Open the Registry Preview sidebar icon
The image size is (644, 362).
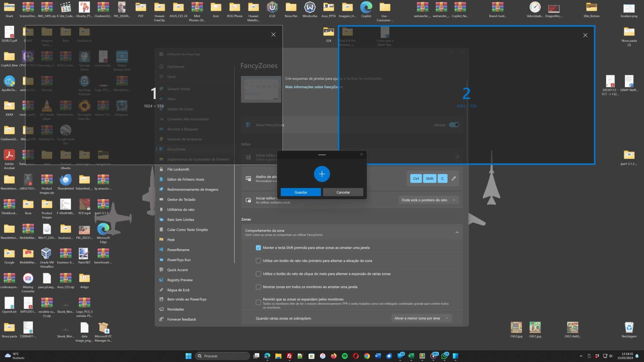click(161, 280)
